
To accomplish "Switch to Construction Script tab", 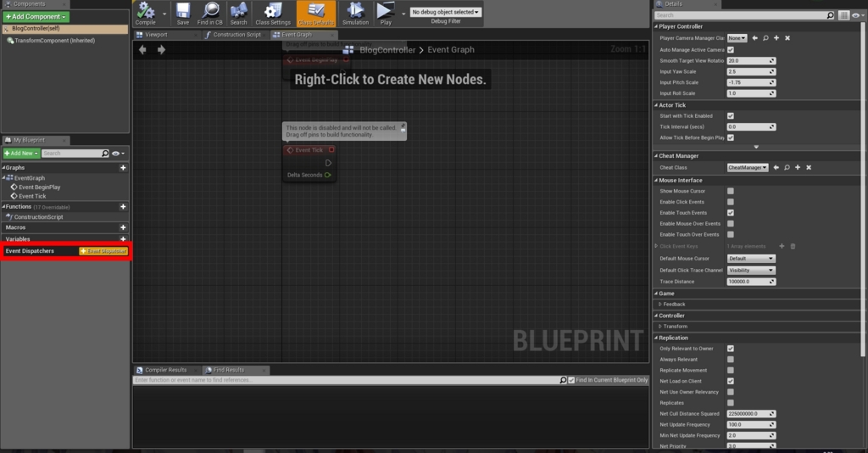I will point(237,34).
